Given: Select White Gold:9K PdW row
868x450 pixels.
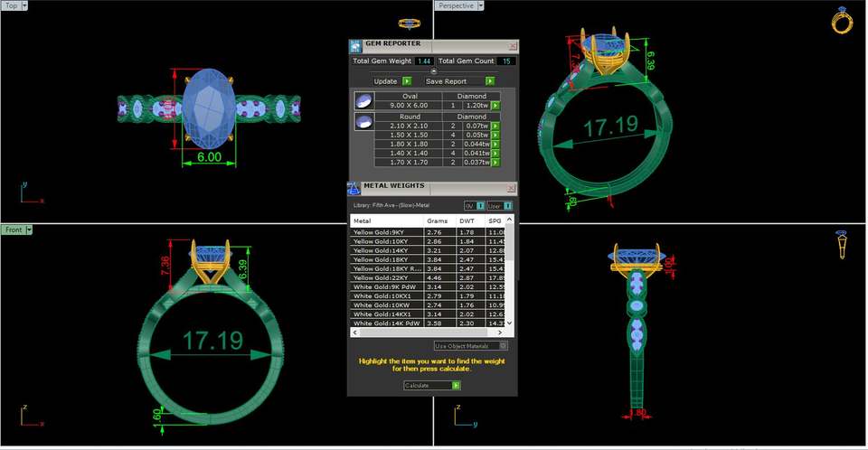Looking at the screenshot, I should click(428, 287).
